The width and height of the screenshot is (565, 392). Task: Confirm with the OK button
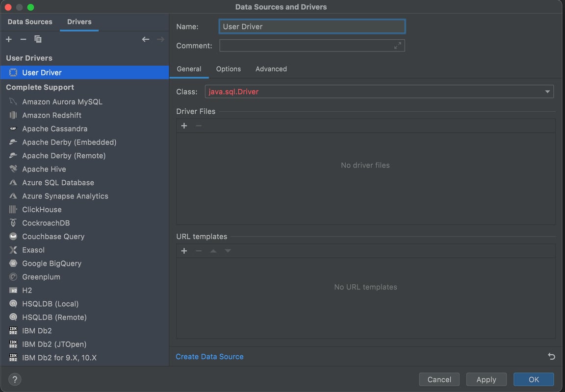[534, 379]
